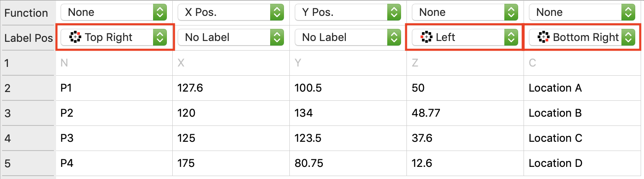The width and height of the screenshot is (644, 179).
Task: Open the Y Pos. function dropdown
Action: (348, 13)
